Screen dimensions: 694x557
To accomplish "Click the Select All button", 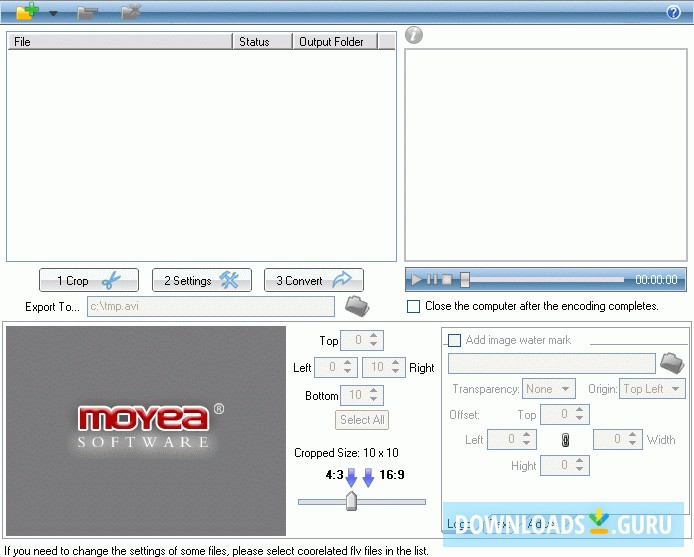I will [362, 420].
